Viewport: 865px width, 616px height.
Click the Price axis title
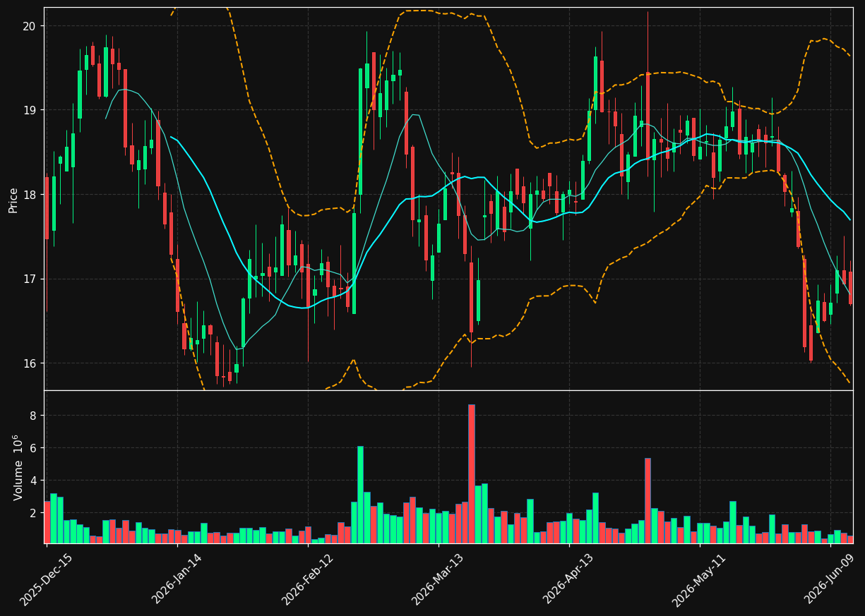pos(13,199)
